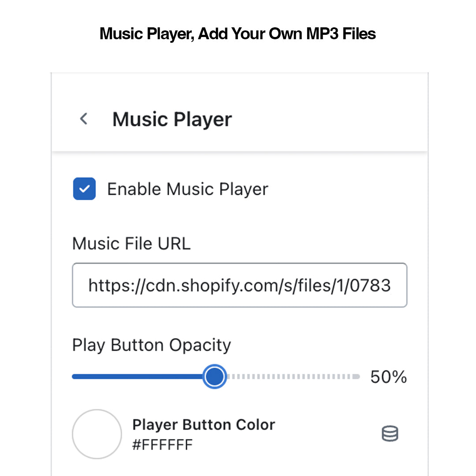476x476 pixels.
Task: Click the "Music Player" panel heading
Action: [172, 119]
